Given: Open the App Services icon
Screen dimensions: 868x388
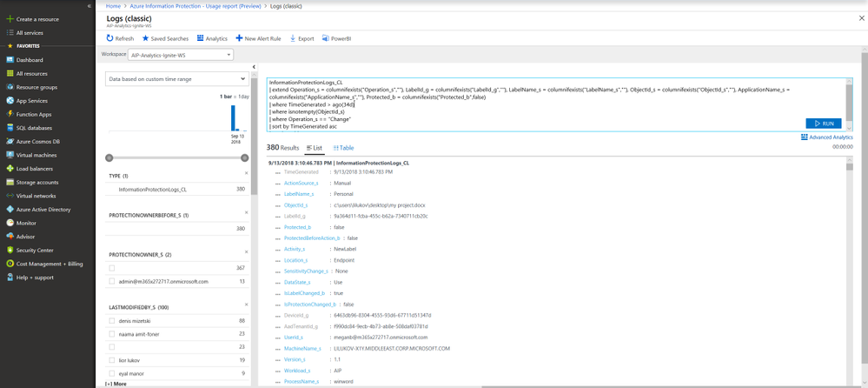Looking at the screenshot, I should (x=10, y=101).
